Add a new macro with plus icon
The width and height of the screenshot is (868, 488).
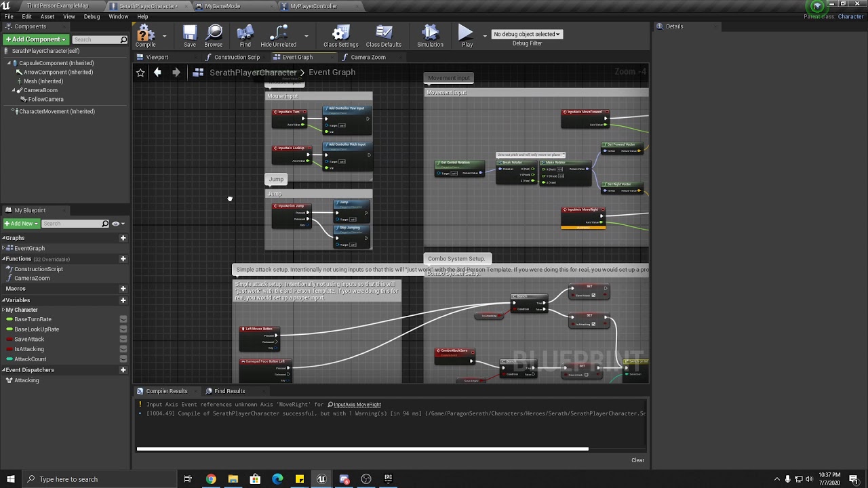point(123,289)
